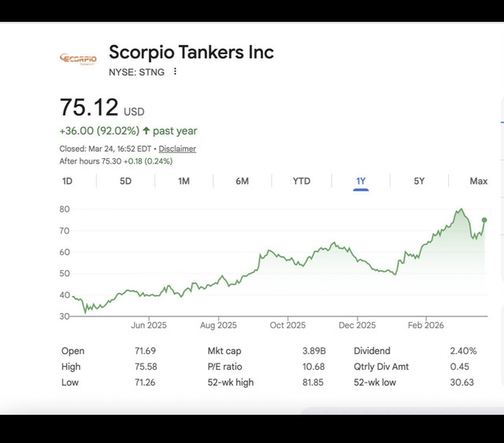Viewport: 504px width, 443px height.
Task: Click the Dividend yield label
Action: pos(372,351)
